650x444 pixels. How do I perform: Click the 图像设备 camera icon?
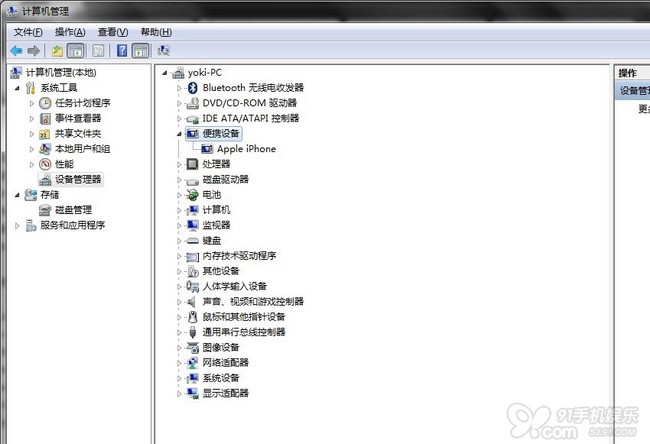192,347
